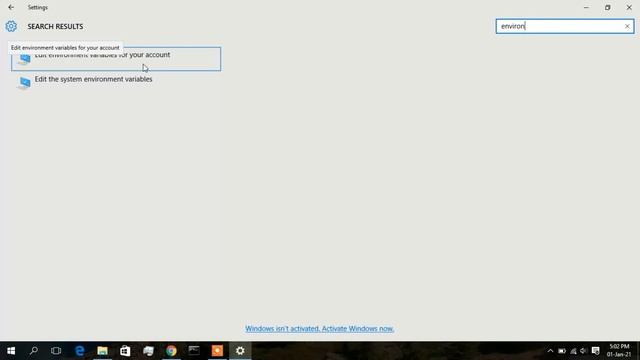
Task: Click the icon beside 'Edit the system environment variables'
Action: click(24, 83)
